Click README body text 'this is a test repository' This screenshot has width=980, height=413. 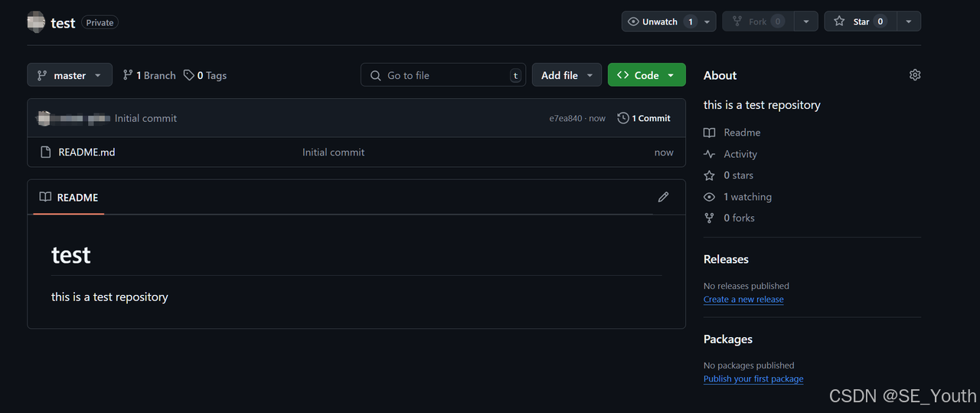109,297
